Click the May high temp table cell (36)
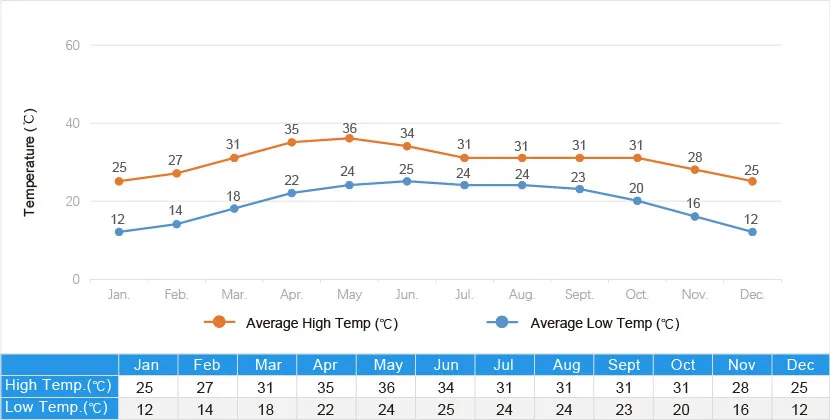 386,386
